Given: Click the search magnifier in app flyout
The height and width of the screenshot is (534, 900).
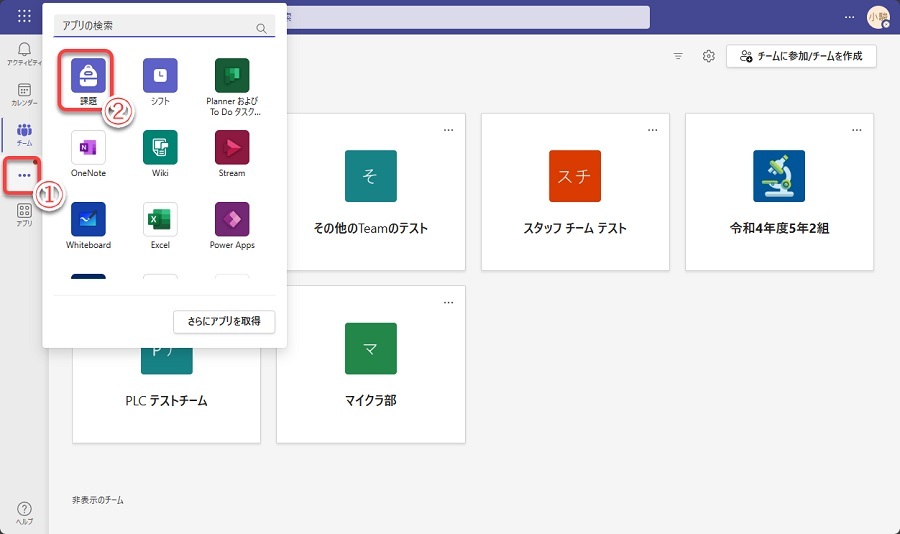Looking at the screenshot, I should pyautogui.click(x=261, y=28).
